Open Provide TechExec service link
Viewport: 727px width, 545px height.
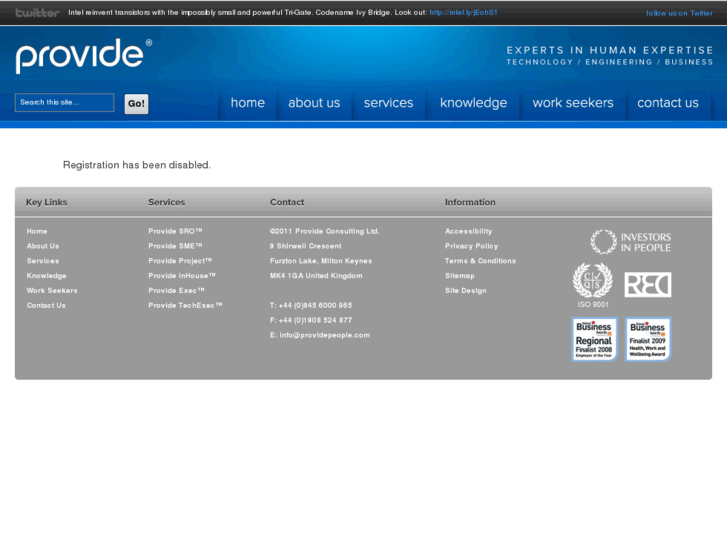pos(185,305)
